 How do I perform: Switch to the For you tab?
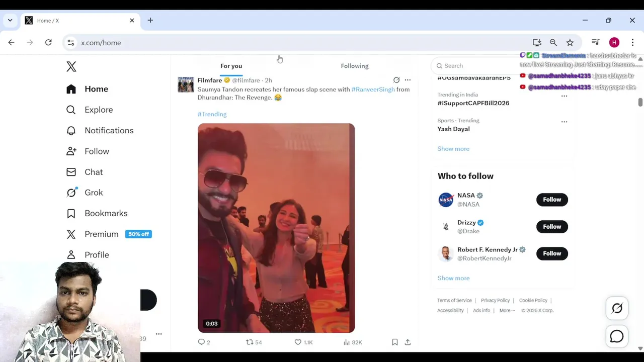click(231, 66)
